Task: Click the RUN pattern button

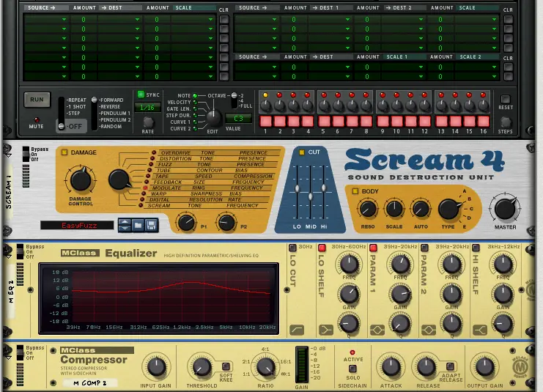Action: click(x=37, y=100)
